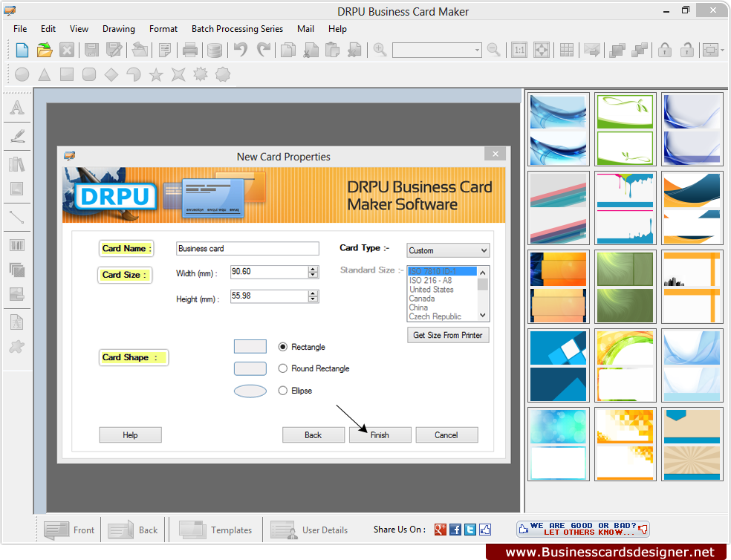Open the toolbar overflow dropdown arrow

722,50
